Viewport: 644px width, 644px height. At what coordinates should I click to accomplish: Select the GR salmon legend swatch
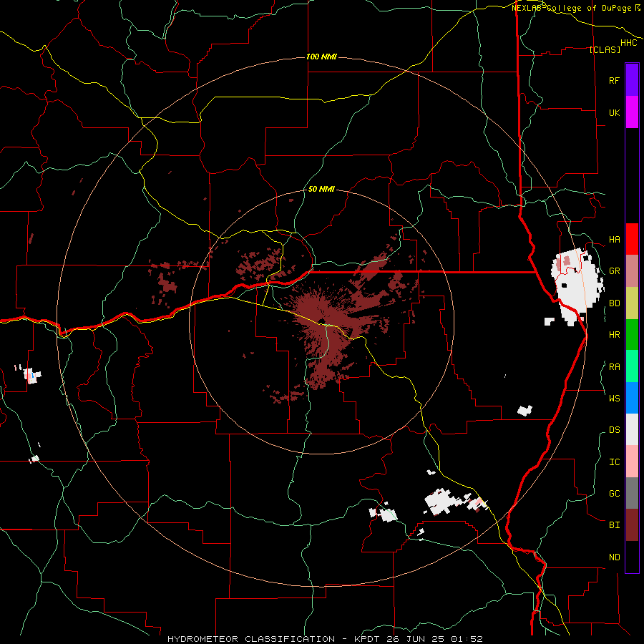(x=632, y=270)
